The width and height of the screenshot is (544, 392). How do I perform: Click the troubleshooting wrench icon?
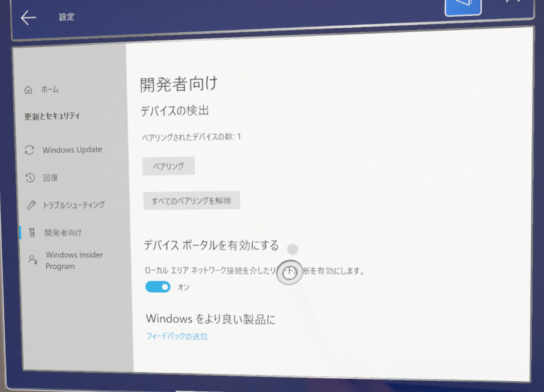[31, 205]
